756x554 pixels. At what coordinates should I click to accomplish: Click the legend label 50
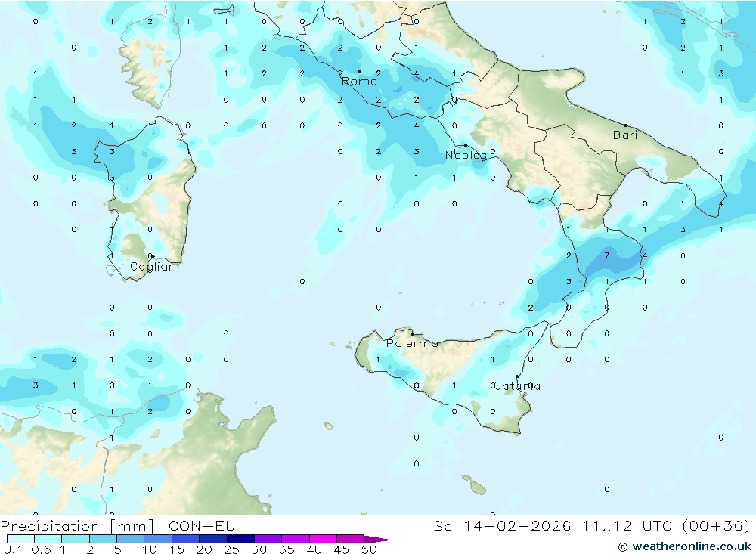point(369,549)
